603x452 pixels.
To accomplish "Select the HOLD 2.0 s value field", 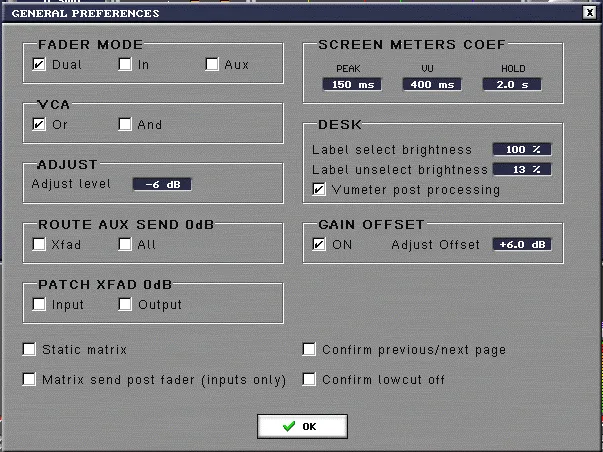I will point(512,84).
